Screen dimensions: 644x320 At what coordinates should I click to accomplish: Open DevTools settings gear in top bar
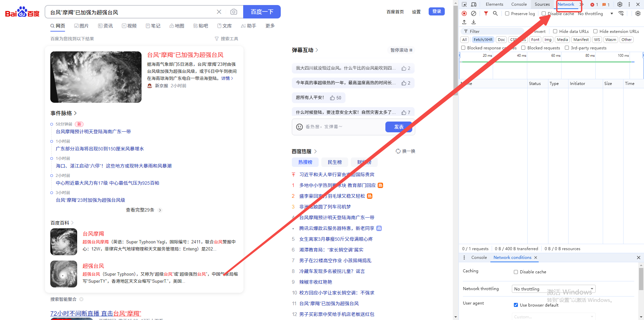point(620,4)
